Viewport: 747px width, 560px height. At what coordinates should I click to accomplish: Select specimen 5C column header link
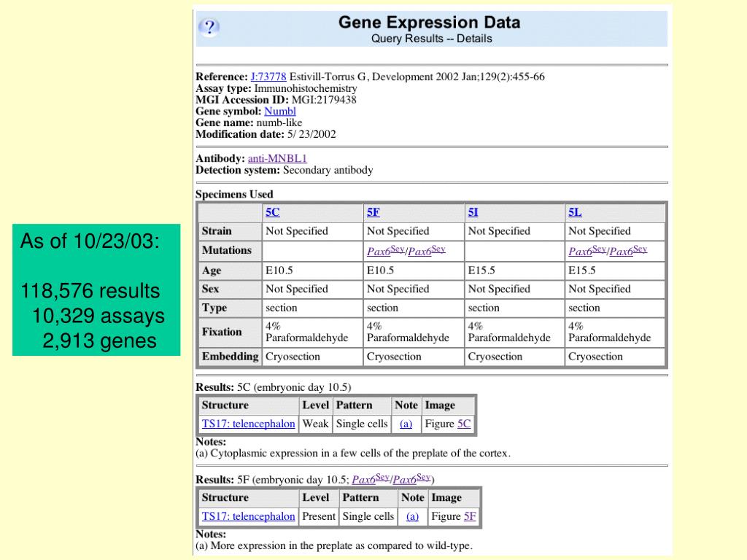click(272, 212)
